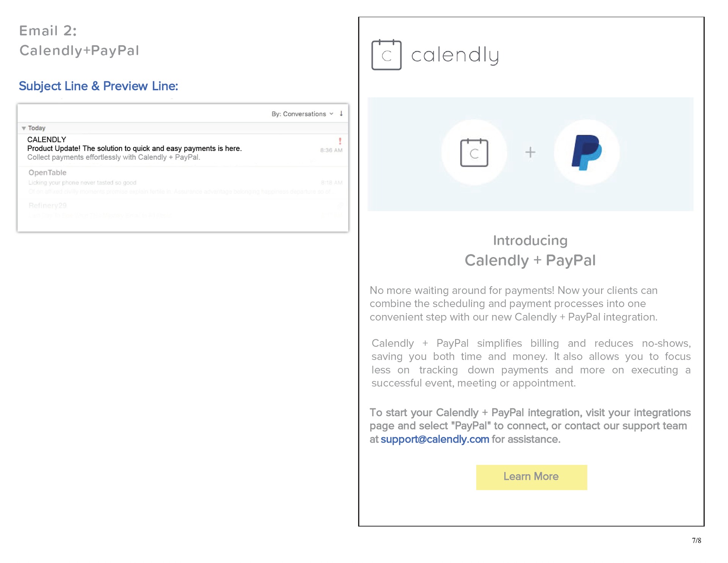This screenshot has height=563, width=728.
Task: Select the OpenTable email in the list
Action: pyautogui.click(x=183, y=182)
